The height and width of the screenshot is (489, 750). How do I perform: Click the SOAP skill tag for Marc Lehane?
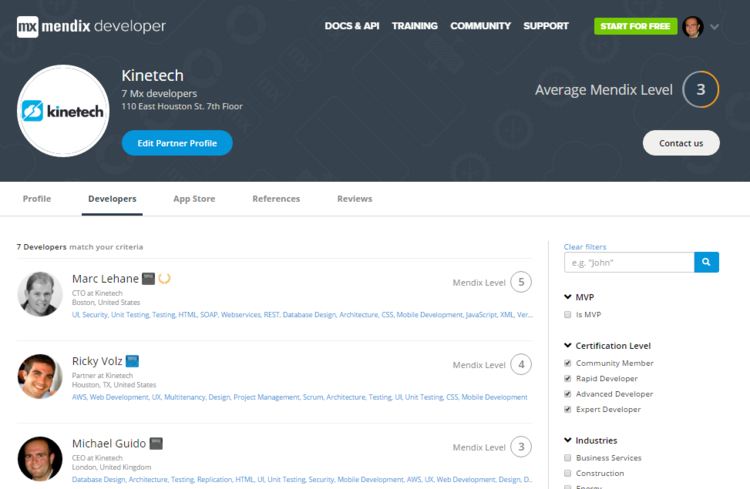(209, 315)
